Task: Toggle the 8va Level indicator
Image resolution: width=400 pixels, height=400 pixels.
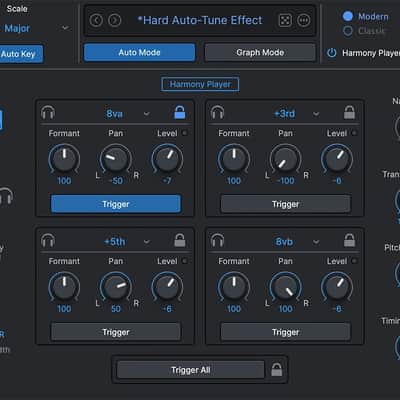Action: [184, 133]
